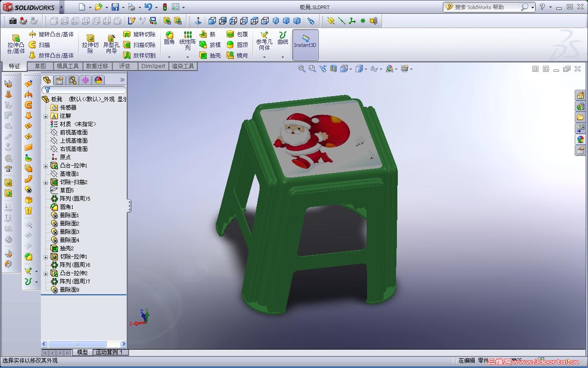
Task: Open the DimXpert tab
Action: 153,66
